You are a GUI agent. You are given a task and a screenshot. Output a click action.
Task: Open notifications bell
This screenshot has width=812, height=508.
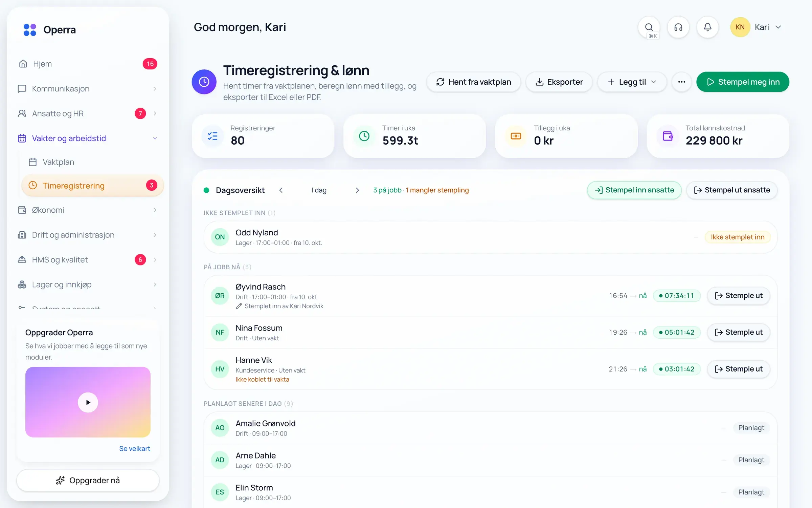(707, 27)
